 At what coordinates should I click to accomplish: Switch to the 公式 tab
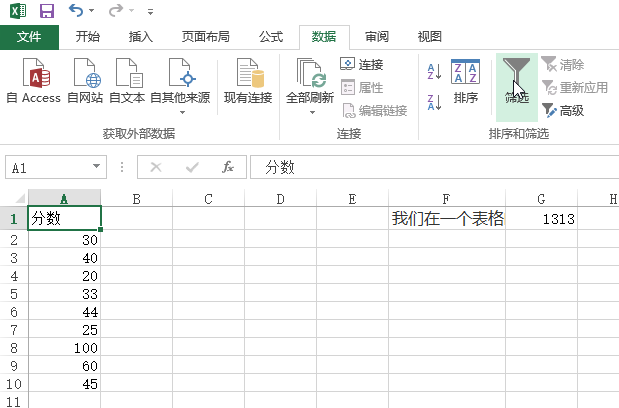[x=271, y=37]
